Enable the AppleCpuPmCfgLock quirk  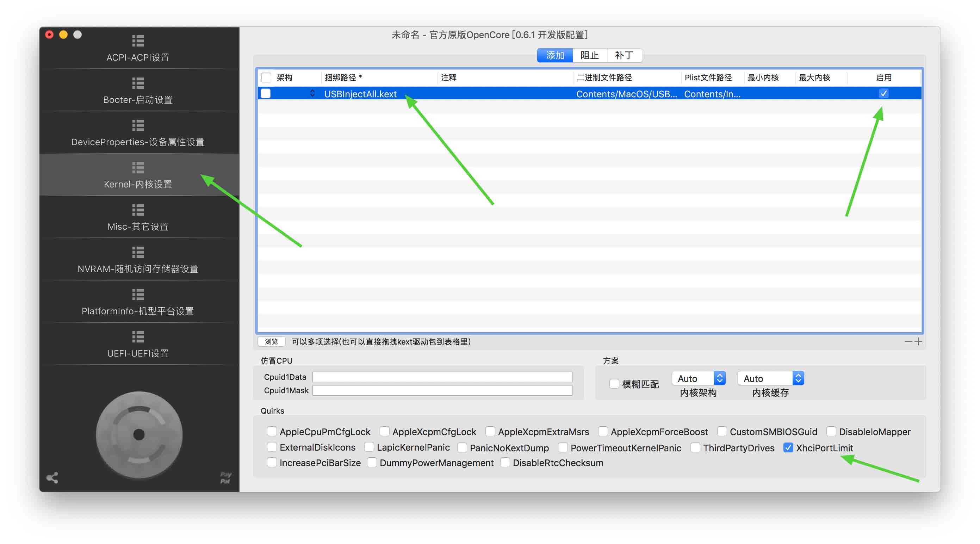tap(272, 431)
